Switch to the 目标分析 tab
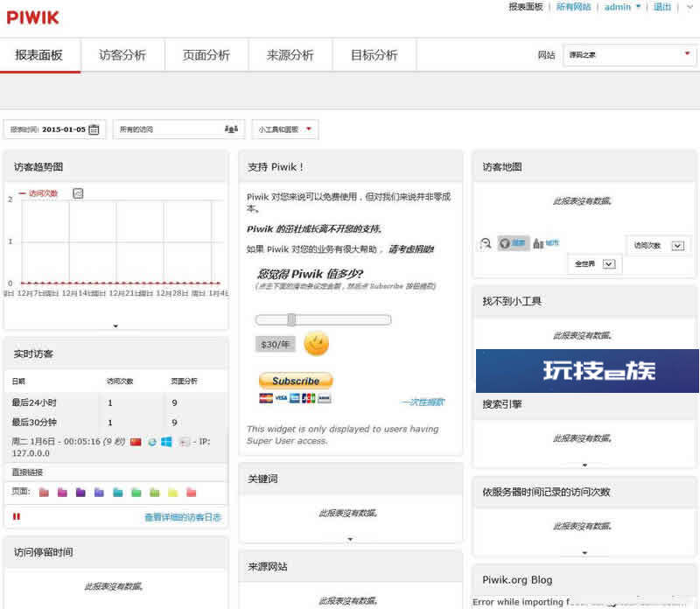Image resolution: width=700 pixels, height=609 pixels. (374, 55)
